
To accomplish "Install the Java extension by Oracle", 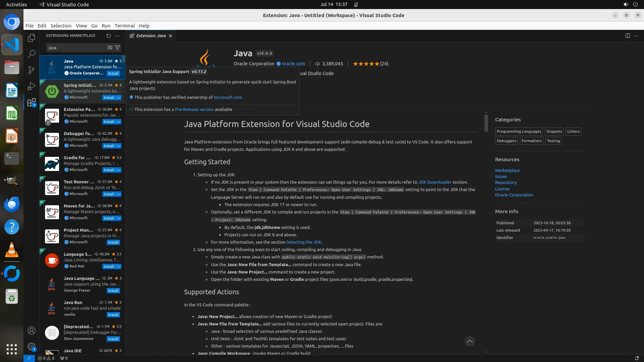I will pos(113,73).
